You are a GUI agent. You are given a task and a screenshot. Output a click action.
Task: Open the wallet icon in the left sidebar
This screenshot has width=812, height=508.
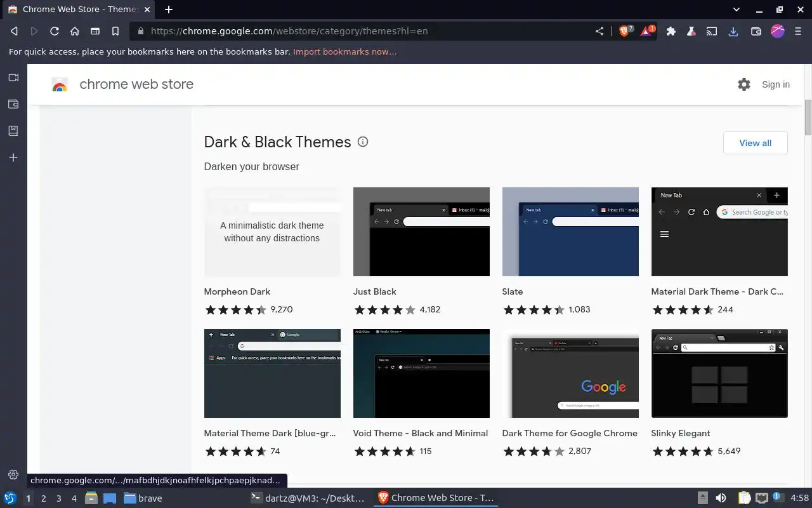pos(13,104)
